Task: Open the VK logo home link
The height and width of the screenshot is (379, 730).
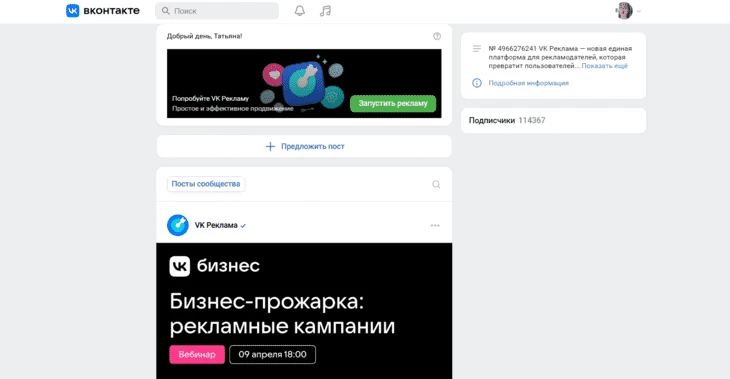Action: pyautogui.click(x=73, y=11)
